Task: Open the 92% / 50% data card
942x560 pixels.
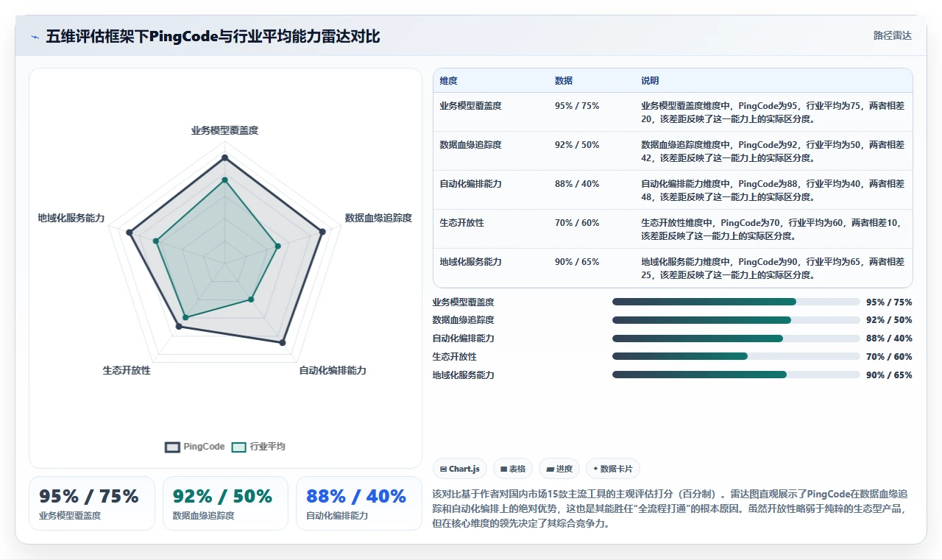Action: coord(225,503)
